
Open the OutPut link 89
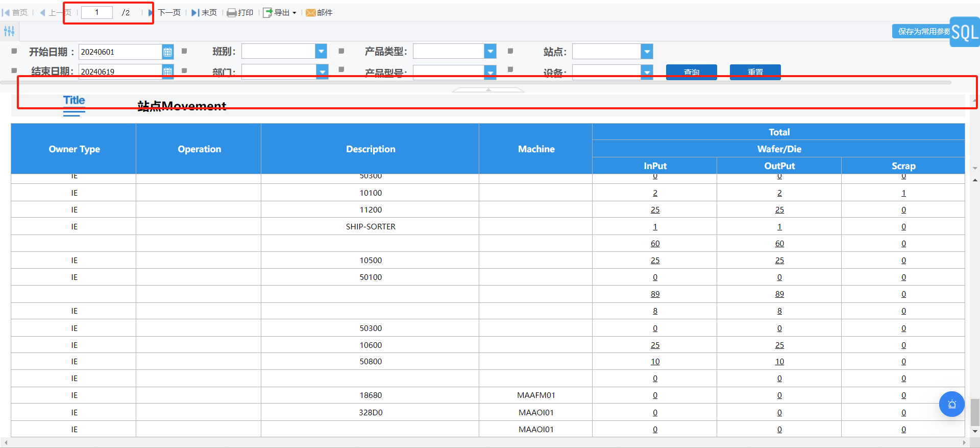tap(779, 294)
